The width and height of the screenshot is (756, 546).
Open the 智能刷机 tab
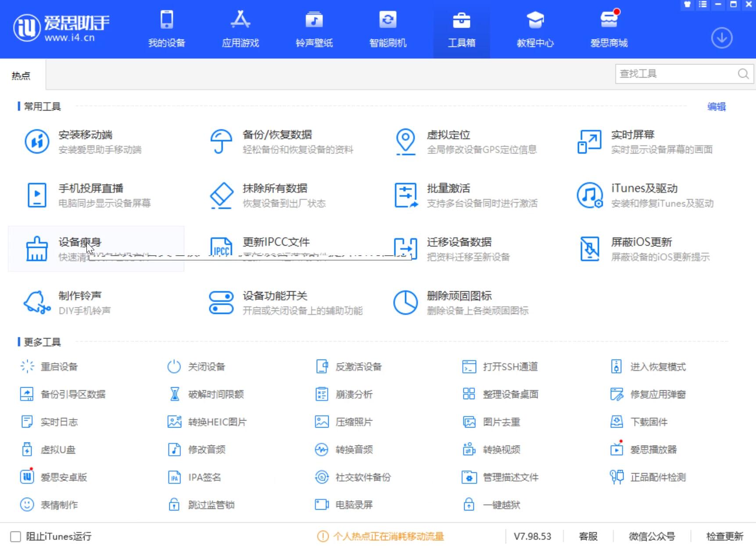pyautogui.click(x=388, y=29)
